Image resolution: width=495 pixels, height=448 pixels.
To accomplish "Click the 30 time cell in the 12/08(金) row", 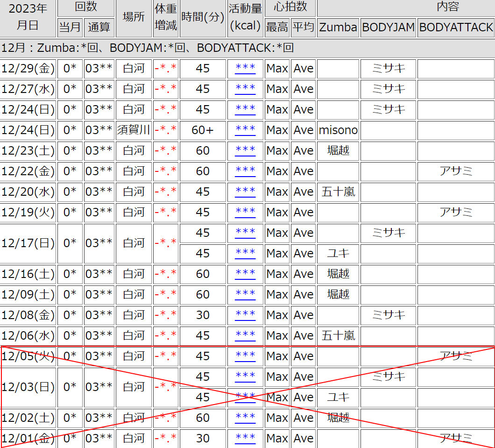I will 203,315.
